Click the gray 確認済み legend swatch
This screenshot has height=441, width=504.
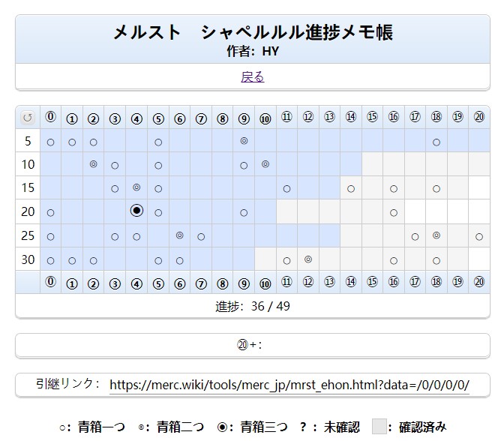379,427
